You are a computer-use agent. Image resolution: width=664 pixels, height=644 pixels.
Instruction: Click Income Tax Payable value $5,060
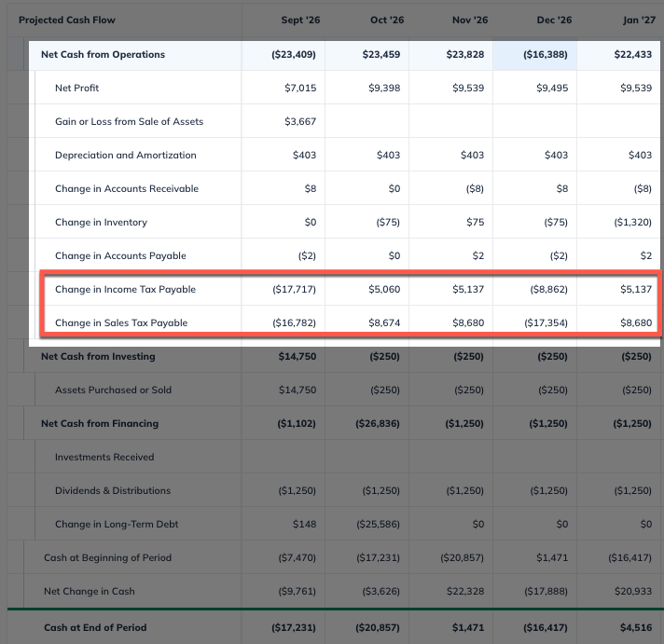[384, 290]
